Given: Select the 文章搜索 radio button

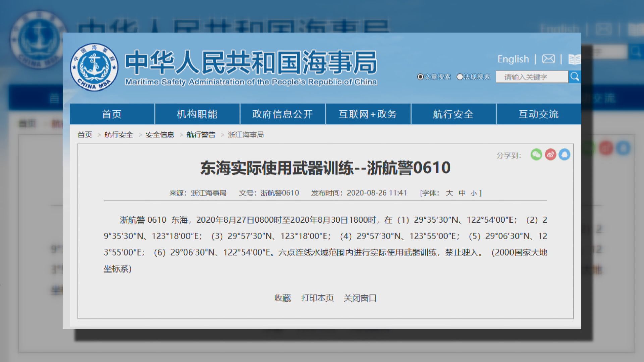Looking at the screenshot, I should point(420,77).
